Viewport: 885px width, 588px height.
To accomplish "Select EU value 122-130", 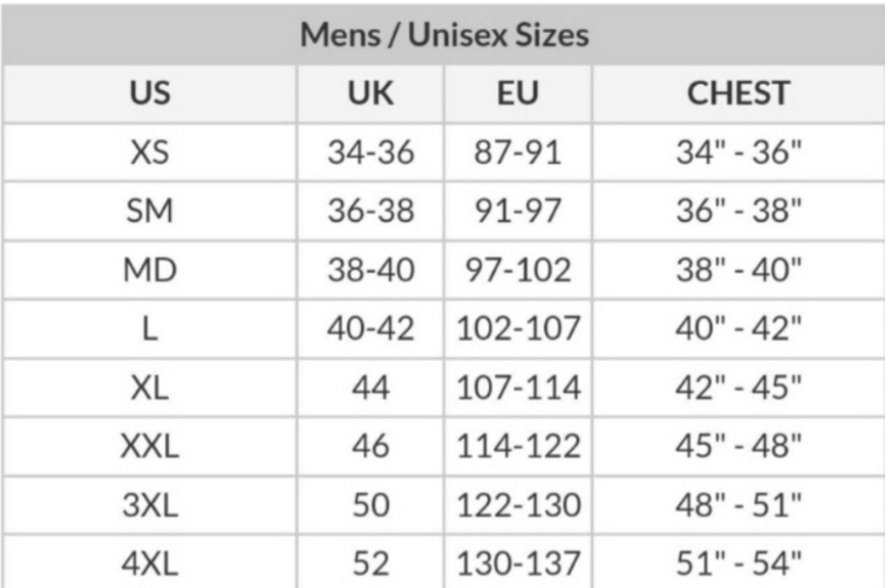I will pyautogui.click(x=518, y=505).
